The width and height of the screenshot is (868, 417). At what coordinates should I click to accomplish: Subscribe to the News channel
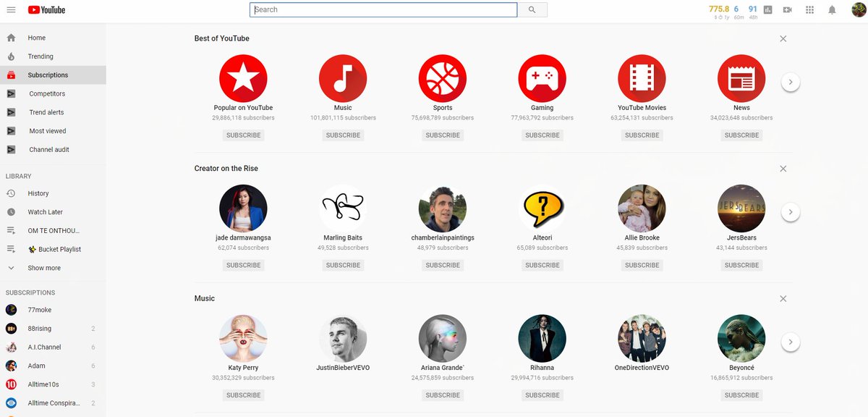click(741, 135)
